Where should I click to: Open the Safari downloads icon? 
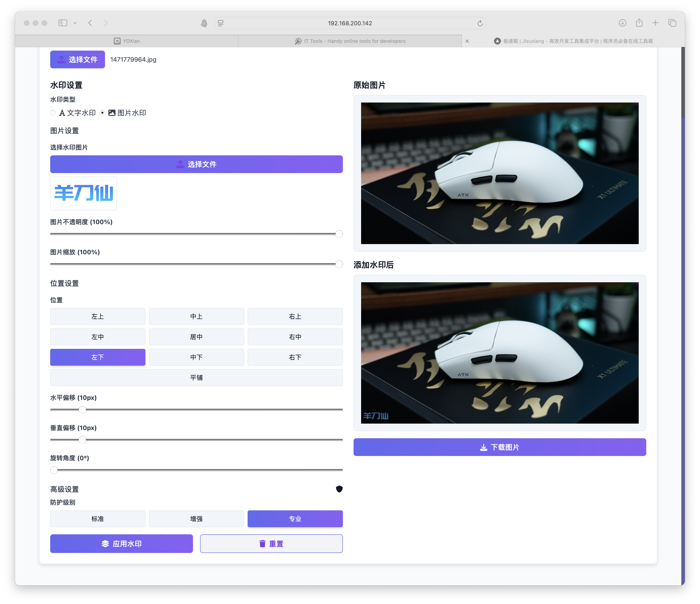coord(622,23)
